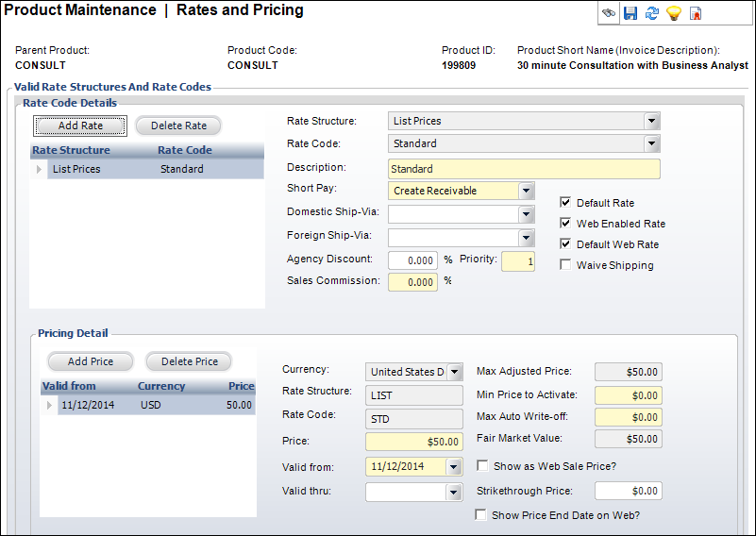Check Show as Web Sale Price option
Viewport: 756px width, 536px height.
pos(482,465)
